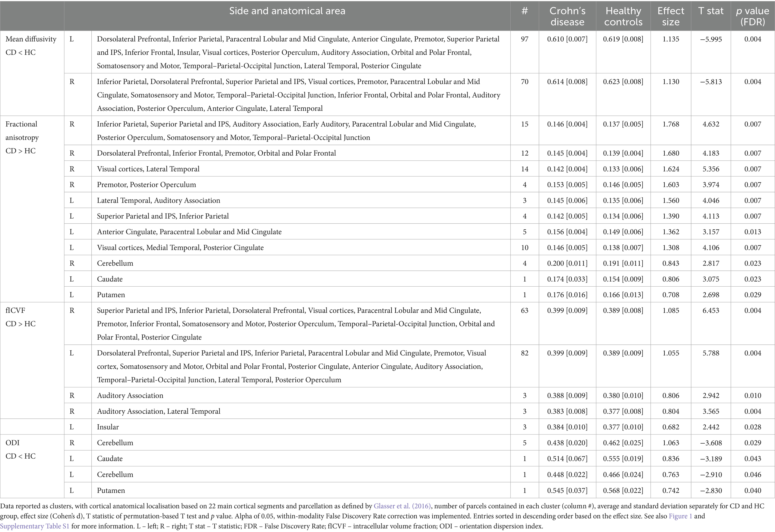Screen dimensions: 775x532
Task: Click the Crohn's value 0.438 [0.020]
Action: click(567, 443)
